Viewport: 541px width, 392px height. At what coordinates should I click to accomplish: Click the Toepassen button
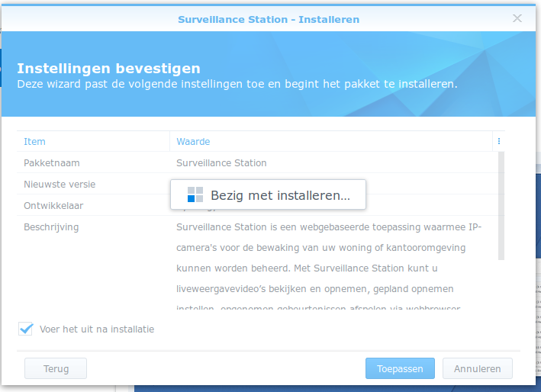[400, 368]
